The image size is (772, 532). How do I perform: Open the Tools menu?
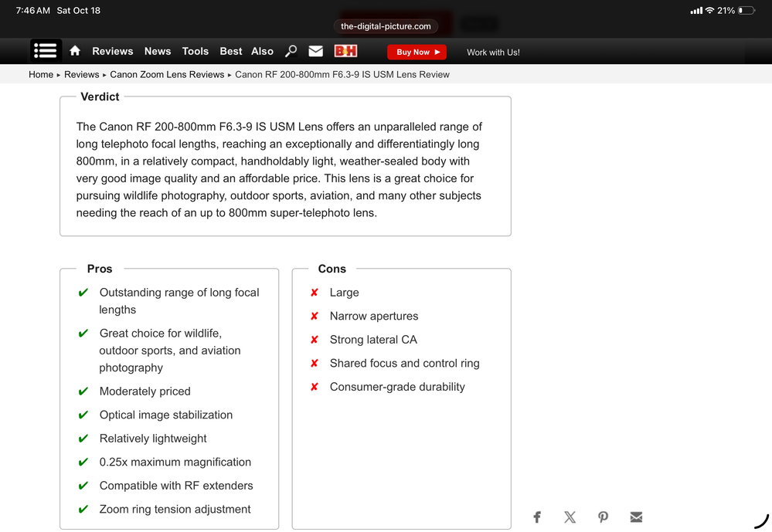point(196,51)
